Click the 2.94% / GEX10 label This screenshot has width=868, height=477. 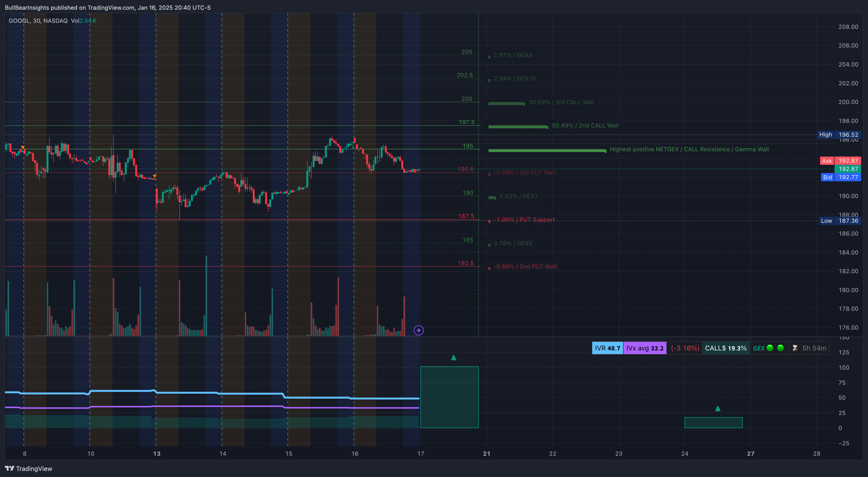[514, 79]
